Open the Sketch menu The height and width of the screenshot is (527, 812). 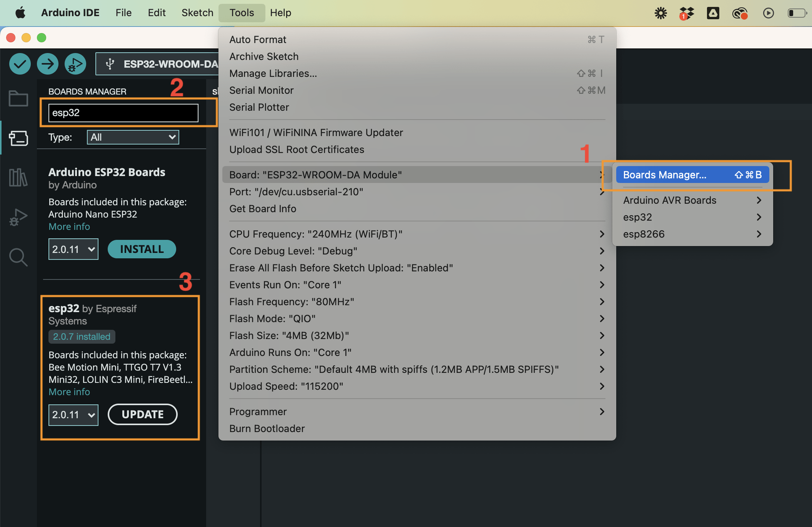197,13
